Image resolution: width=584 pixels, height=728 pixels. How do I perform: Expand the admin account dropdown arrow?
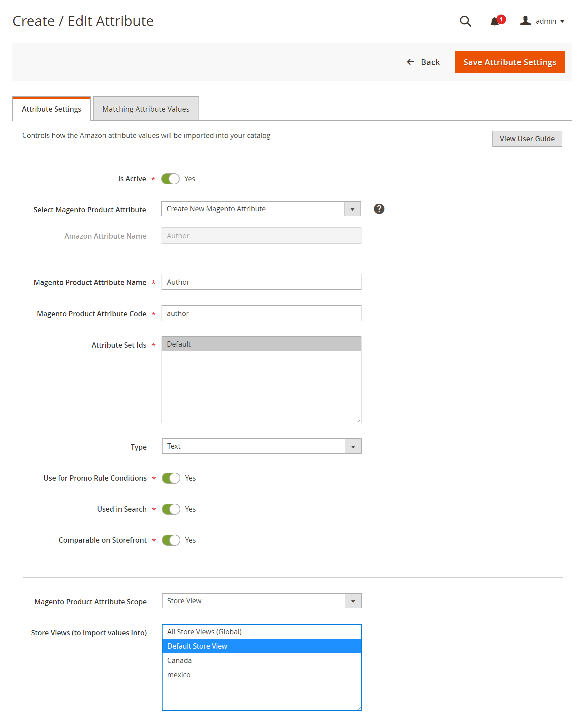point(562,22)
